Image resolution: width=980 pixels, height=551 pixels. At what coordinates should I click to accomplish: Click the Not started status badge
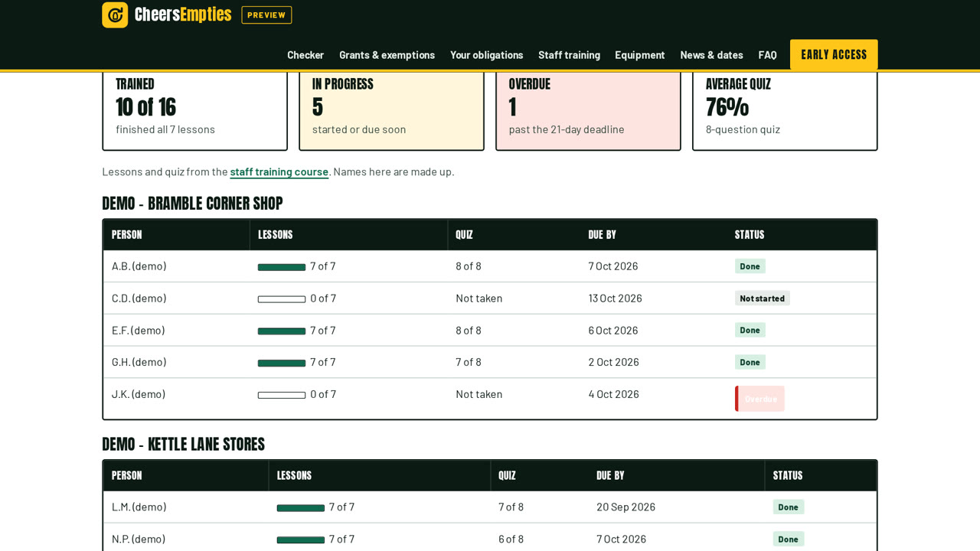coord(762,298)
